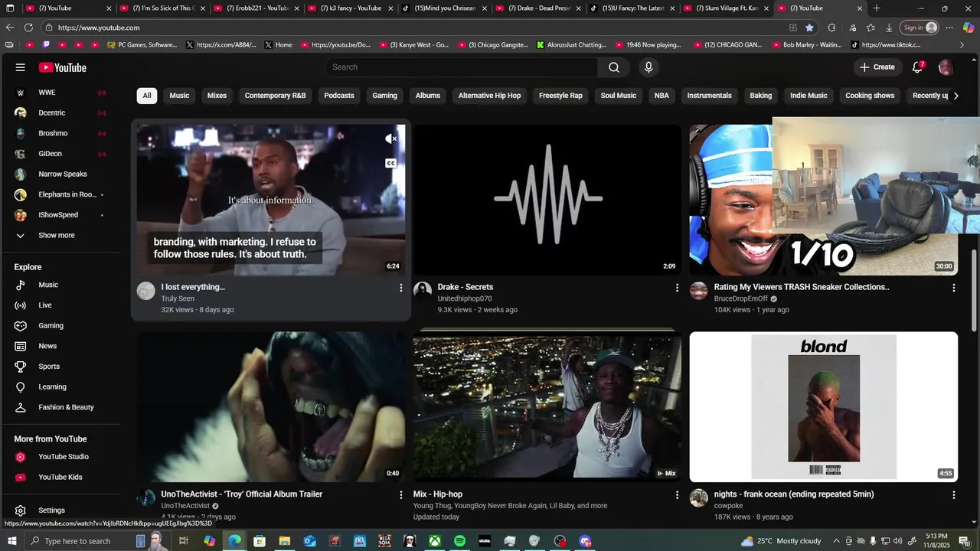
Task: Open the Music explore icon in sidebar
Action: pos(21,285)
